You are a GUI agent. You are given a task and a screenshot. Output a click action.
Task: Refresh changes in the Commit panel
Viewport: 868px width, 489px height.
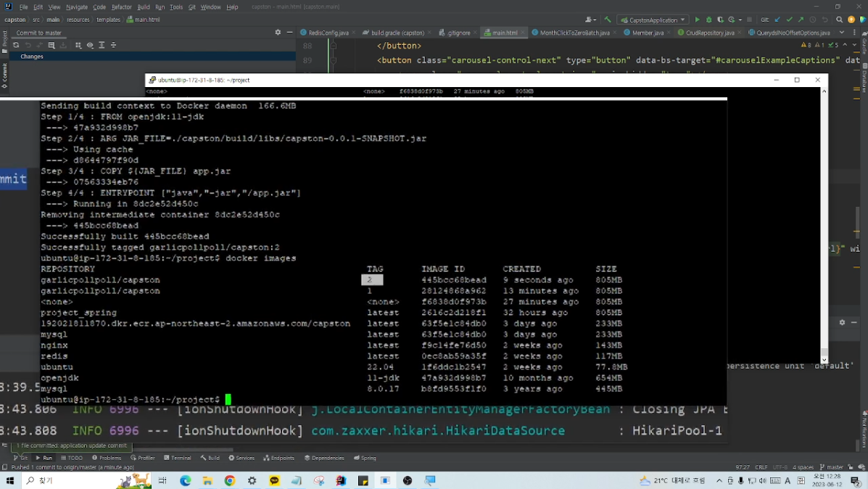point(16,45)
